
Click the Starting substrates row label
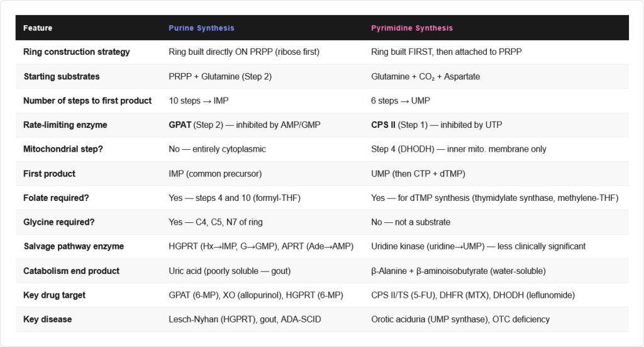click(x=62, y=77)
